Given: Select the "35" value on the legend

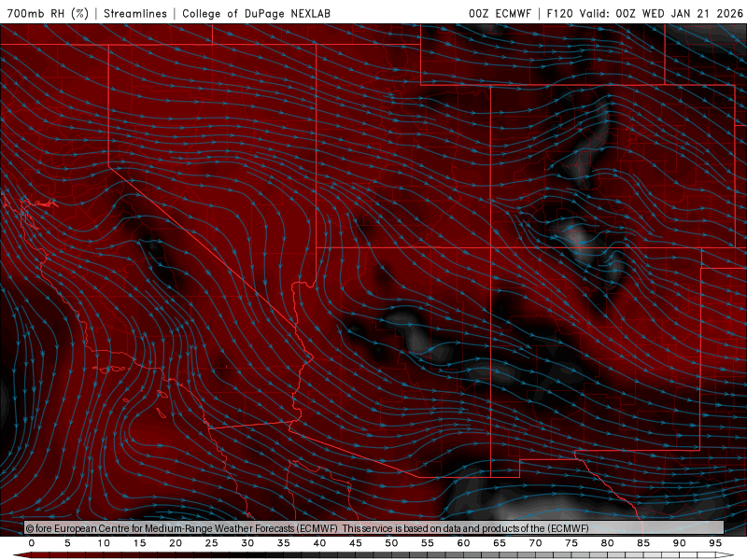Looking at the screenshot, I should tap(284, 543).
